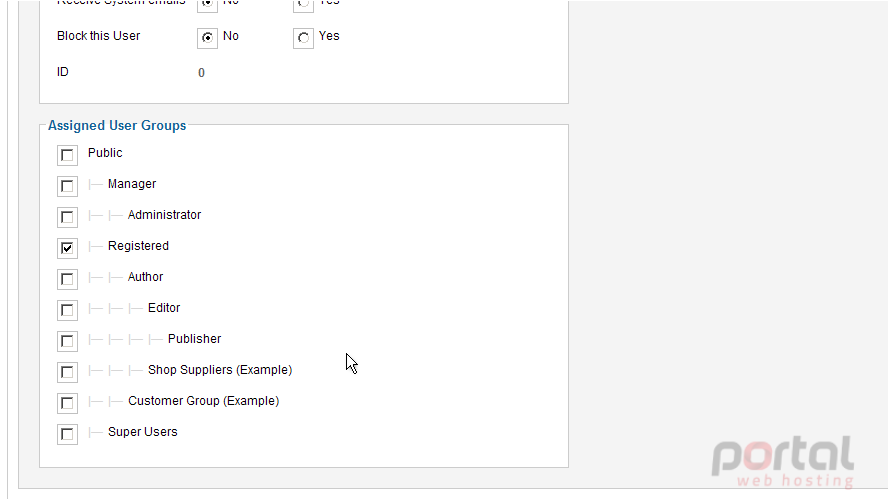Enable Shop Suppliers (Example) checkbox
Image resolution: width=889 pixels, height=500 pixels.
(x=67, y=372)
